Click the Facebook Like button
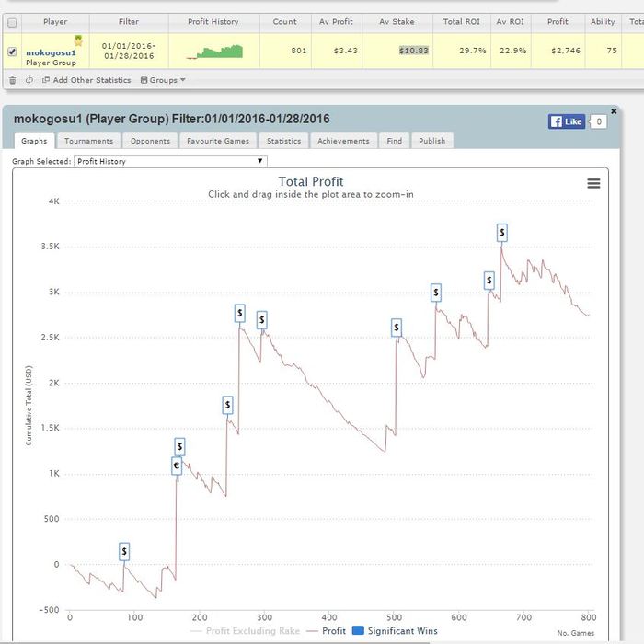Viewport: 644px width, 644px height. [x=567, y=121]
